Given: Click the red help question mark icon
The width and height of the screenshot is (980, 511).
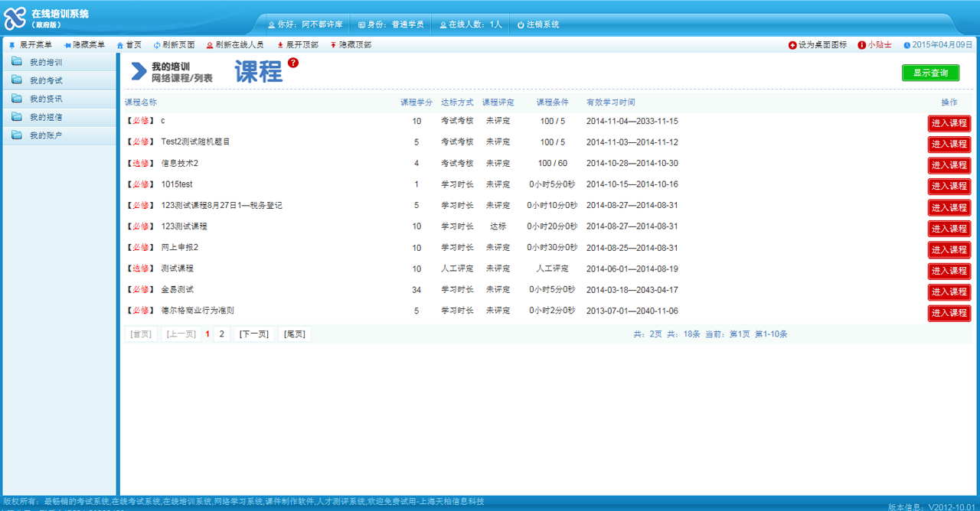Looking at the screenshot, I should pyautogui.click(x=293, y=63).
